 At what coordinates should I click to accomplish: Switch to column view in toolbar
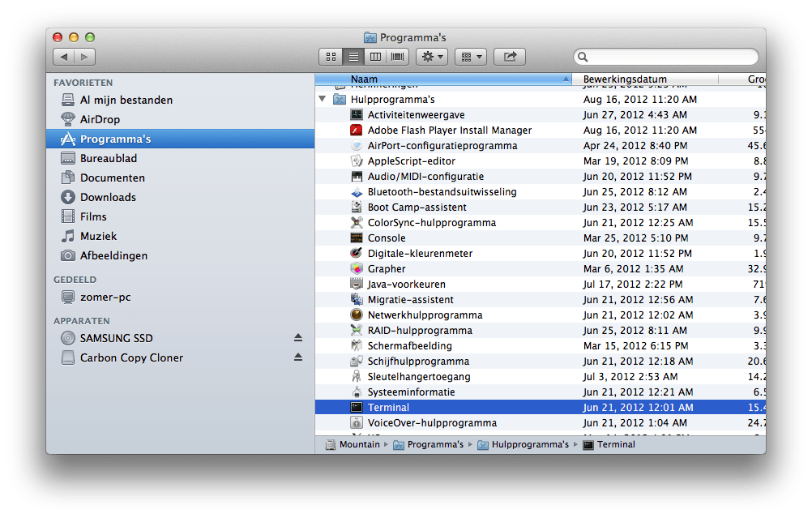click(375, 57)
